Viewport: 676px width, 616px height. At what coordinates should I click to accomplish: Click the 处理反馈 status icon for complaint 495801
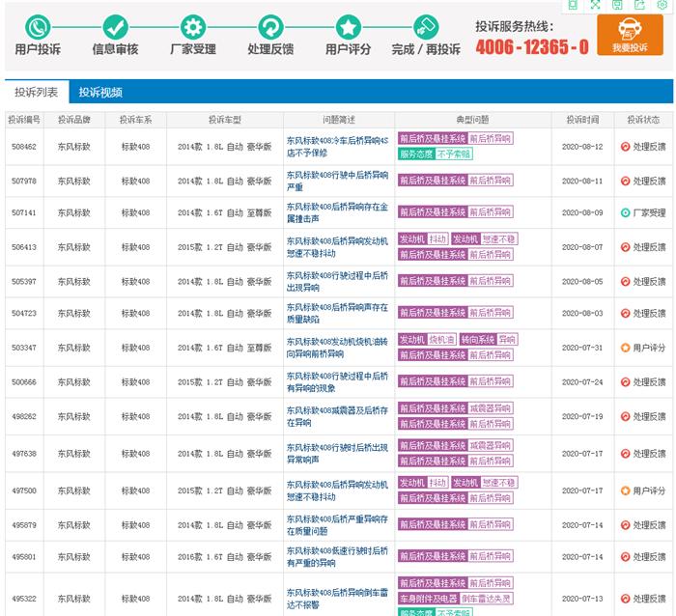(x=625, y=557)
